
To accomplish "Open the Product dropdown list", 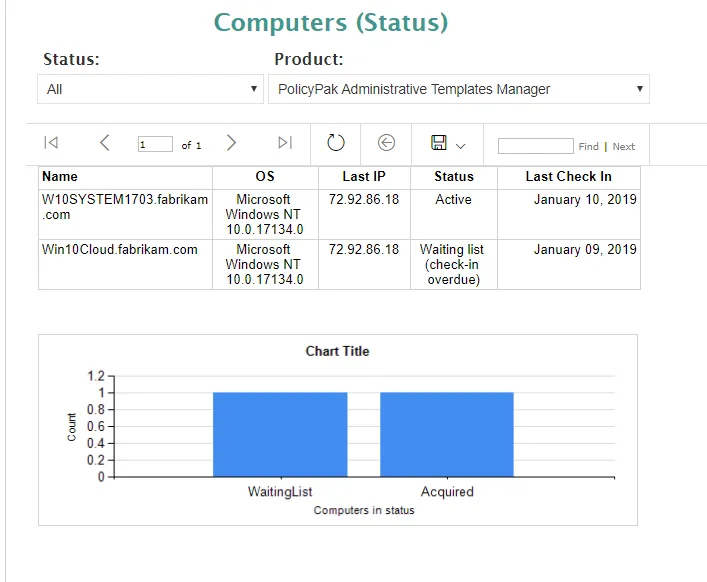I will point(459,89).
